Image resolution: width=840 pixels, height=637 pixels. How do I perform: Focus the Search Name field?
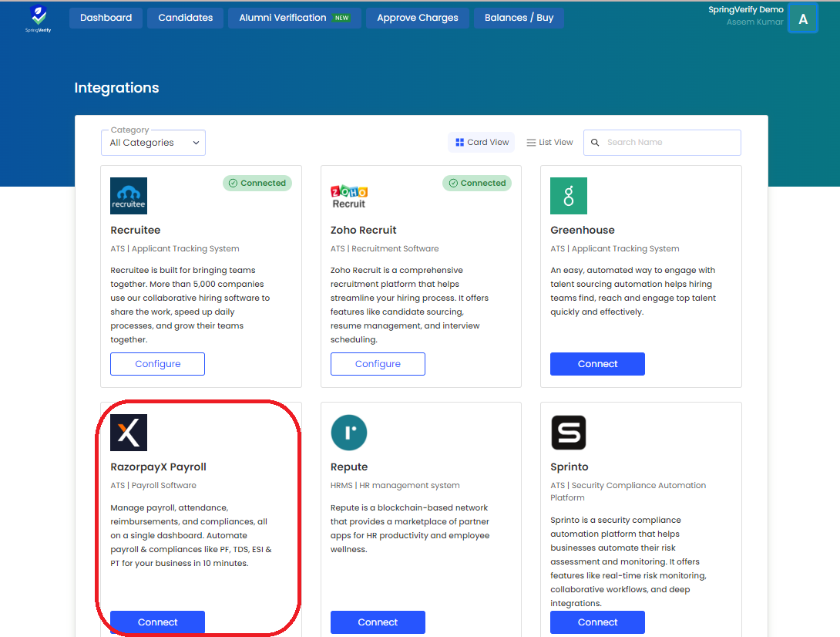pos(669,143)
